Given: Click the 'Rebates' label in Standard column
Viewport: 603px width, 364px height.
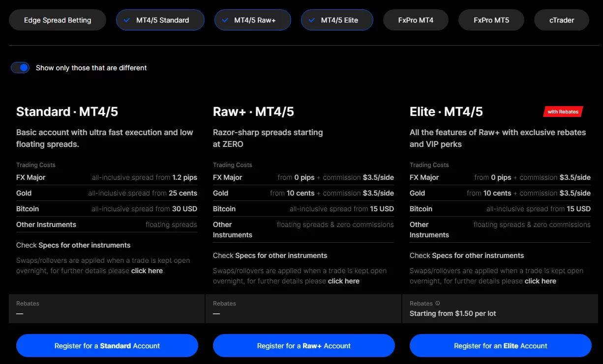Looking at the screenshot, I should (x=28, y=304).
